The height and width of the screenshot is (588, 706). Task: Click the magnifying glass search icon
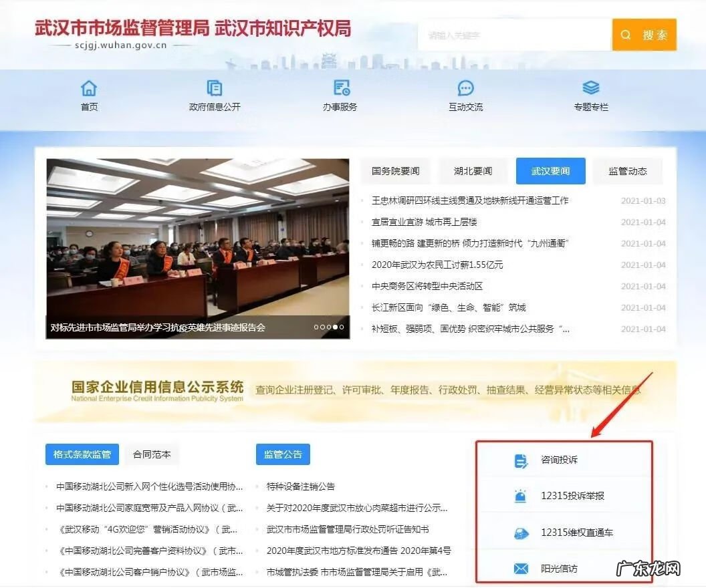click(x=625, y=35)
